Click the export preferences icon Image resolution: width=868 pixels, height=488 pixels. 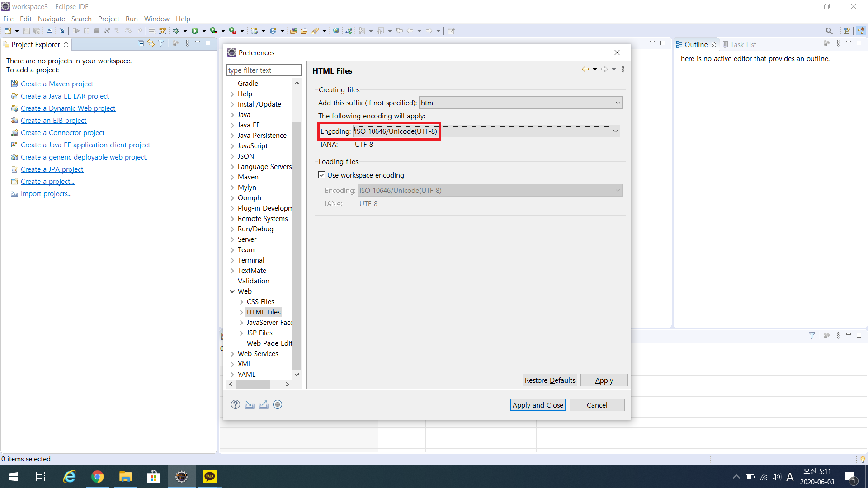click(x=264, y=404)
